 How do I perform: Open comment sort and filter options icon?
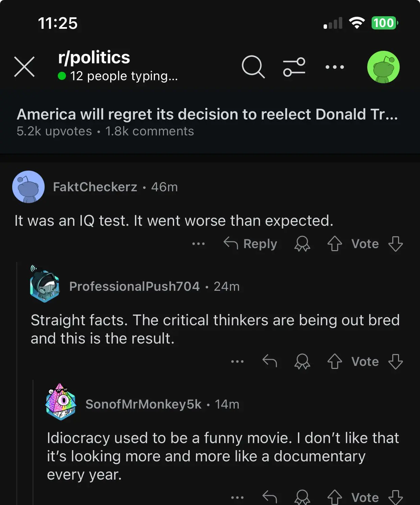point(294,67)
